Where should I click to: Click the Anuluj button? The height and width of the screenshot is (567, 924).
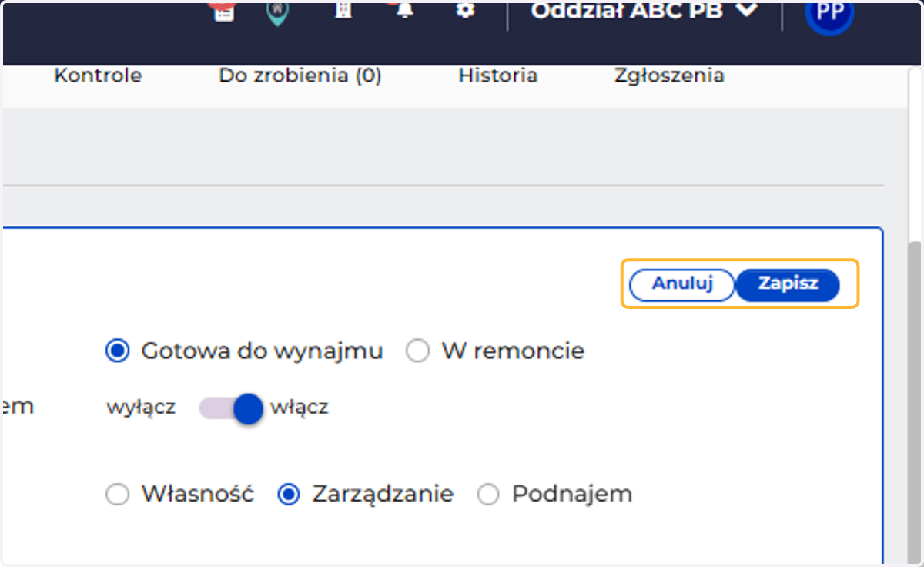pyautogui.click(x=682, y=284)
